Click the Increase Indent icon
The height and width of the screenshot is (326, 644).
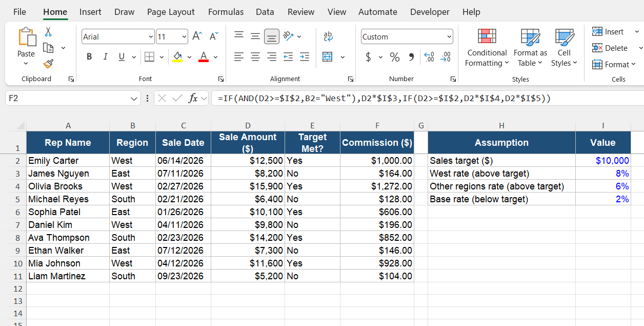[x=305, y=56]
